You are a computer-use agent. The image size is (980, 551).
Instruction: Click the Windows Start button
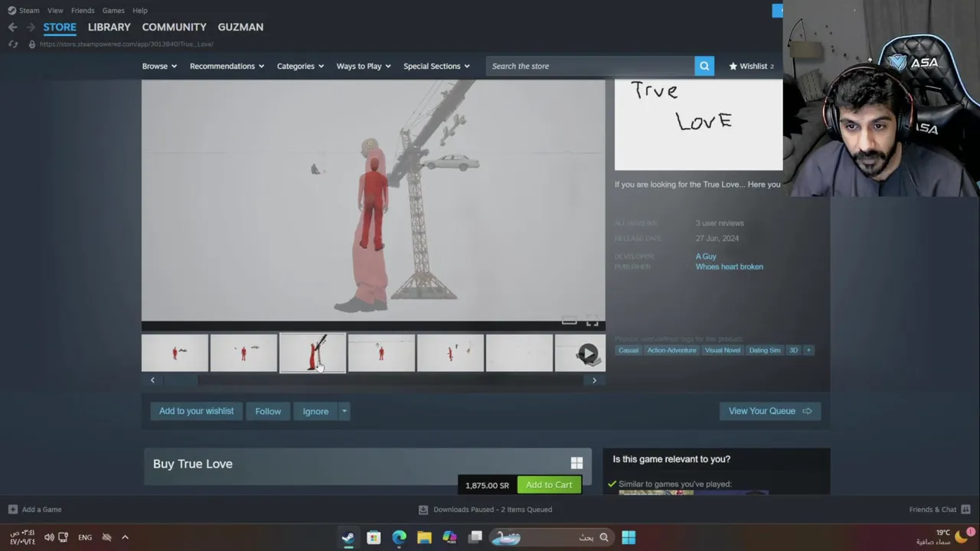(x=629, y=537)
